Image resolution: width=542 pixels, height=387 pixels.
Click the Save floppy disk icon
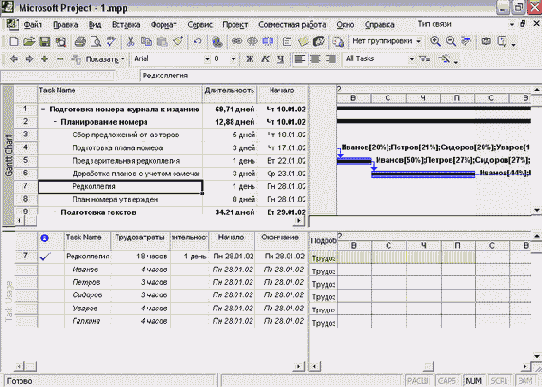45,42
